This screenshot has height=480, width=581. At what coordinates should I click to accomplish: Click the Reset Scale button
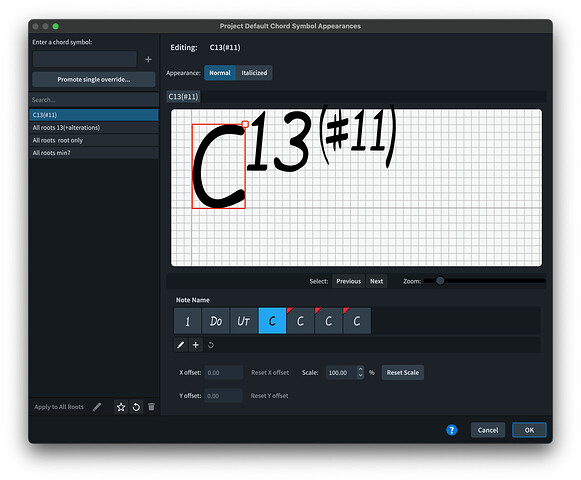pos(403,373)
